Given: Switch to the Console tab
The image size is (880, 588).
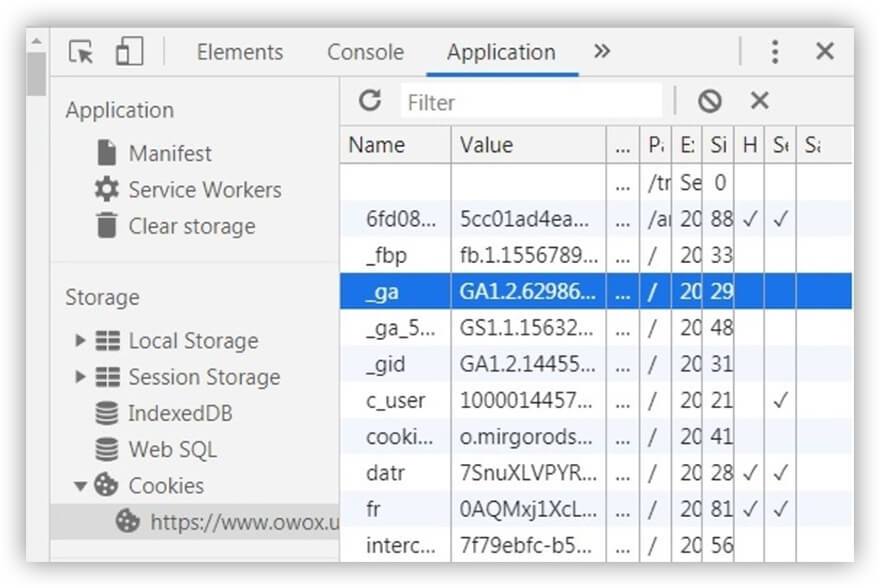Looking at the screenshot, I should (365, 53).
